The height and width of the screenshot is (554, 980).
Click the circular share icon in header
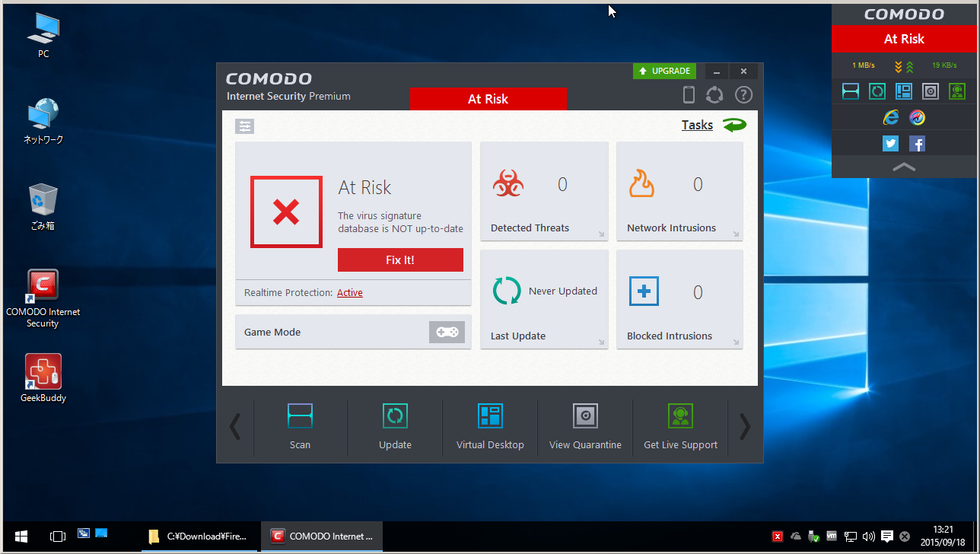pos(714,94)
